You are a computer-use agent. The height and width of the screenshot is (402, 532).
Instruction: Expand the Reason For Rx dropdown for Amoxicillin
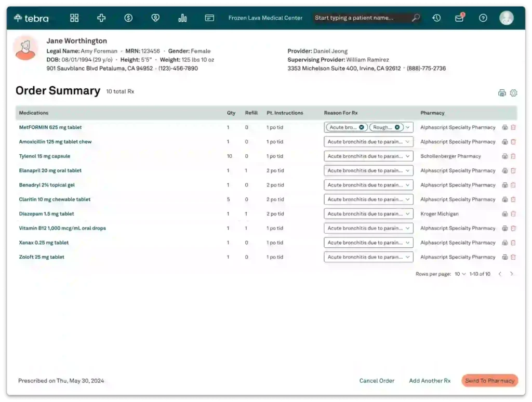(x=406, y=141)
